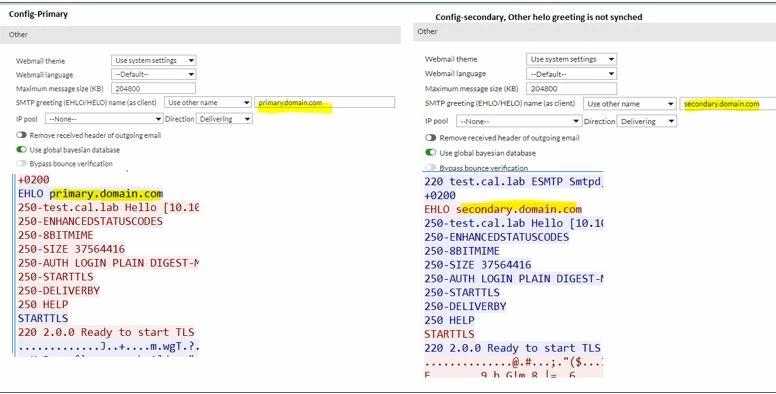Toggle Bypass bounce verification in Config-secondary
Screen dimensions: 776x394
click(431, 168)
